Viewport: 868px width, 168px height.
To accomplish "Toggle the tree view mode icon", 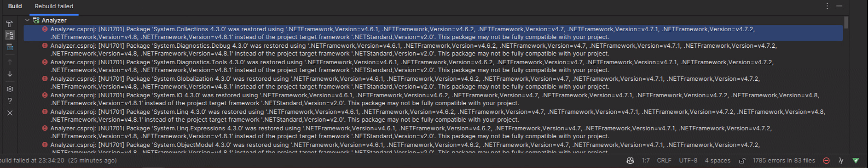I will (x=10, y=35).
